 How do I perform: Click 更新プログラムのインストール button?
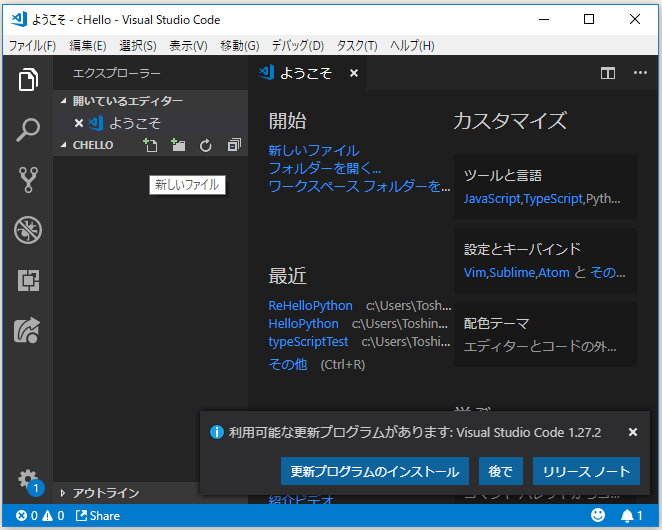pos(374,471)
